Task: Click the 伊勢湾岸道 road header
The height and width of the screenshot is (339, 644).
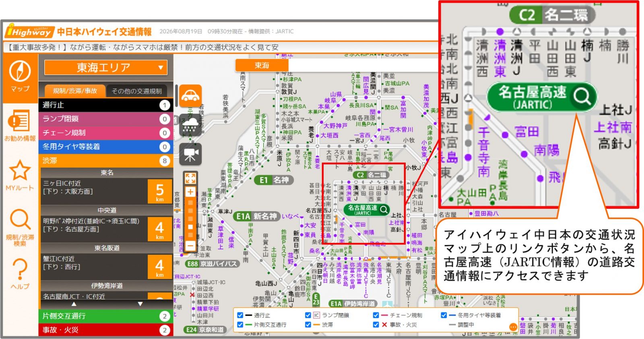Action: coord(107,286)
